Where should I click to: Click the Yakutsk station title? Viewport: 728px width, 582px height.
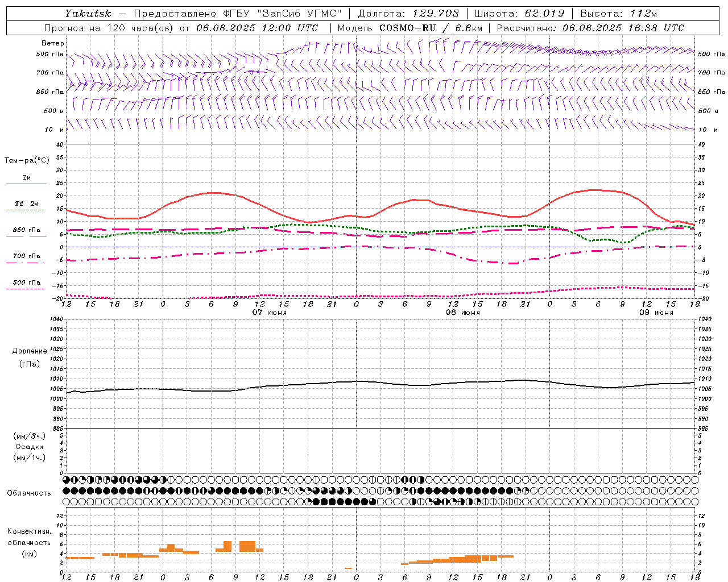88,13
